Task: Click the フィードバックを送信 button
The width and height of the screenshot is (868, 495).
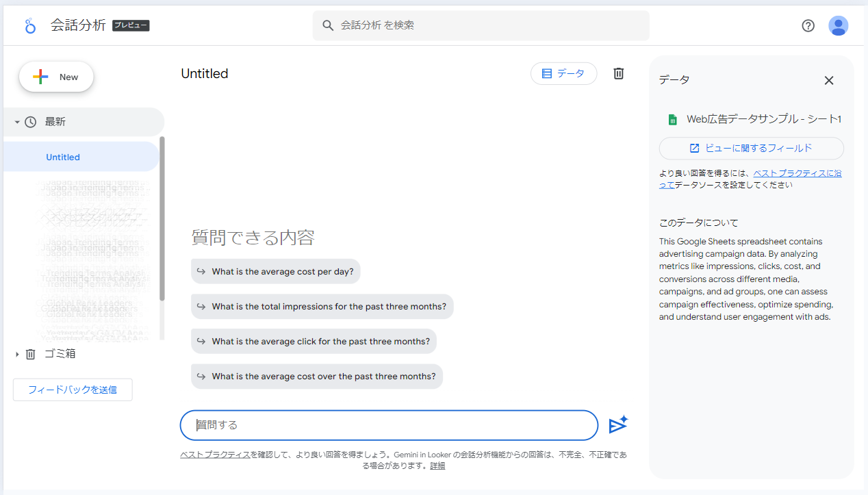Action: coord(73,390)
